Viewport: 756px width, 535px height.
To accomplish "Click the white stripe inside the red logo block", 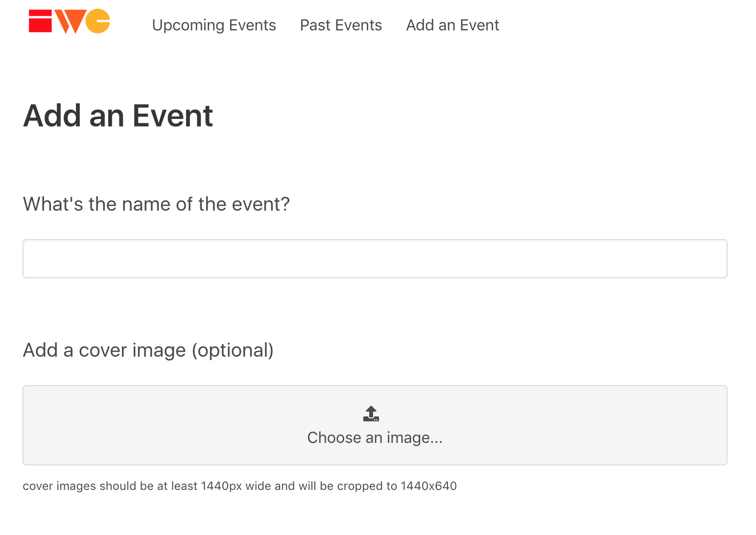I will pyautogui.click(x=40, y=16).
